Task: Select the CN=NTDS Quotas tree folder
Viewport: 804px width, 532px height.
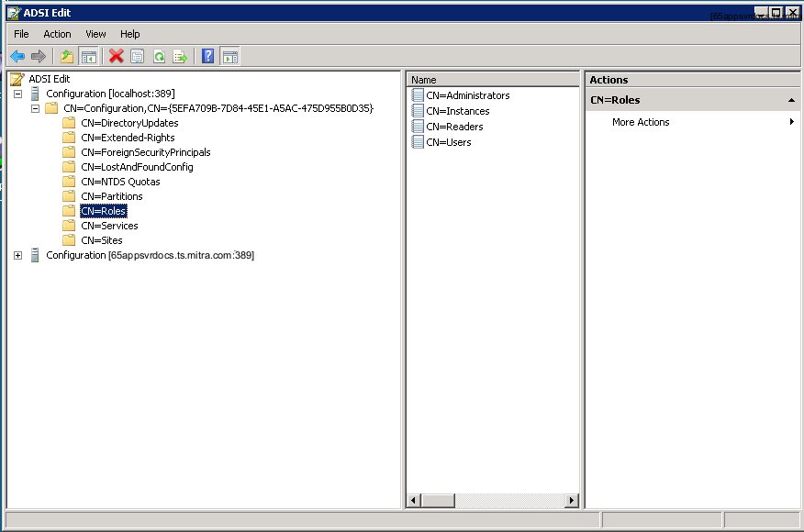Action: click(117, 182)
